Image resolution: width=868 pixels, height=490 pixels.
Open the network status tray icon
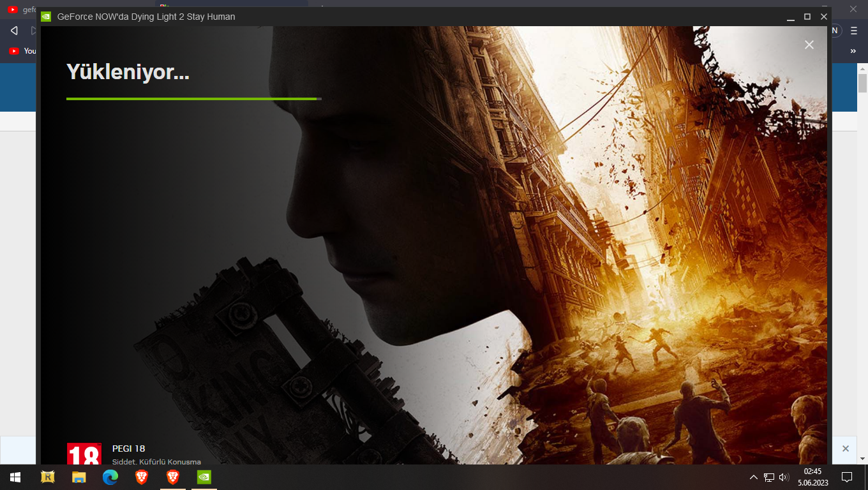click(x=769, y=477)
